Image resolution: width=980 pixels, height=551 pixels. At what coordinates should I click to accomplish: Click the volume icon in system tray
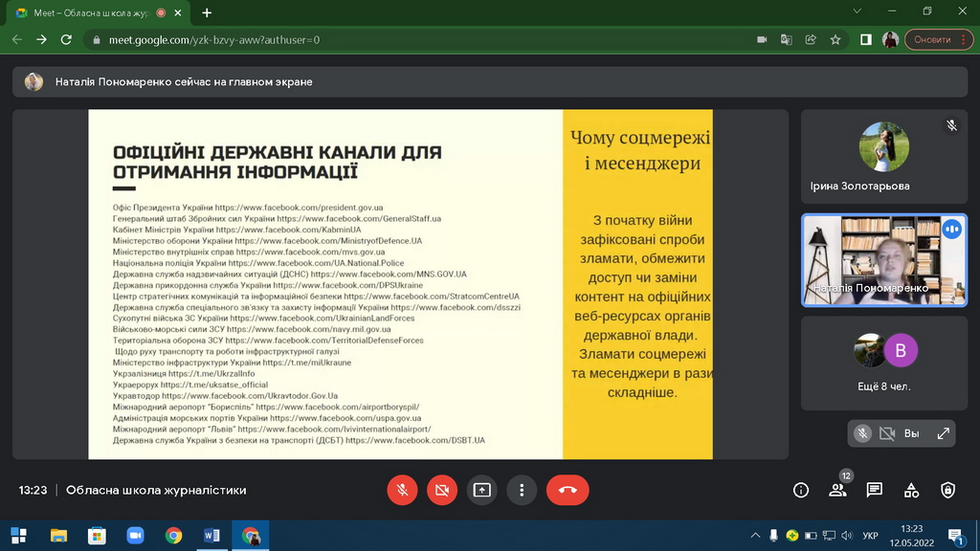click(x=847, y=536)
